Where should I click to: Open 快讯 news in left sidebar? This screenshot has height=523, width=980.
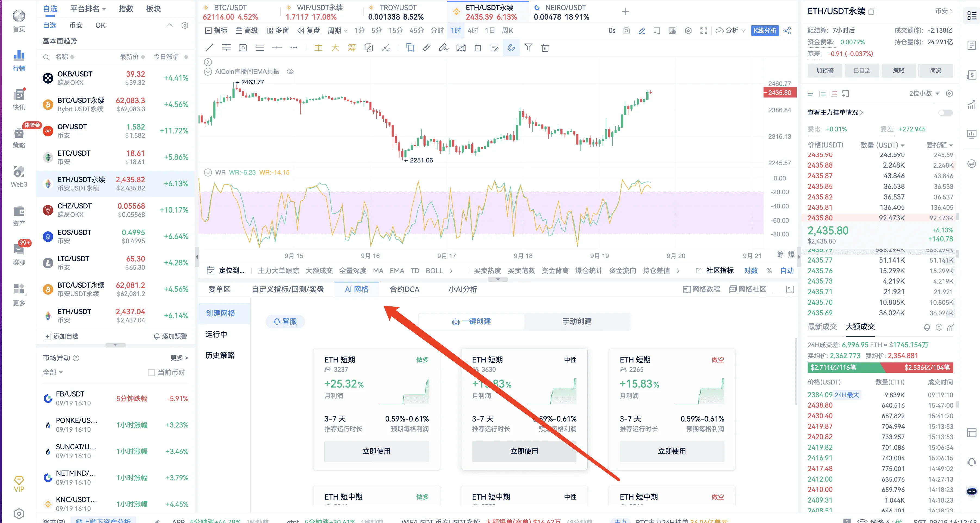(x=19, y=99)
